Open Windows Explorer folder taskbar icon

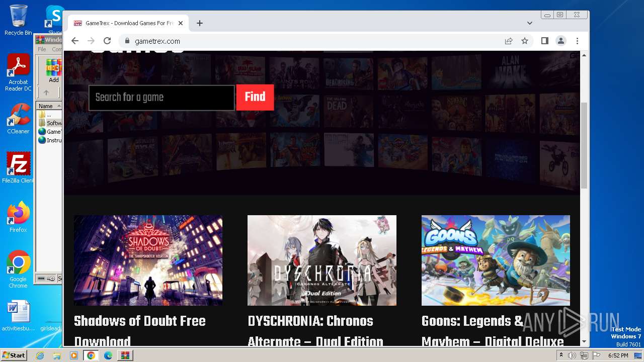point(57,355)
